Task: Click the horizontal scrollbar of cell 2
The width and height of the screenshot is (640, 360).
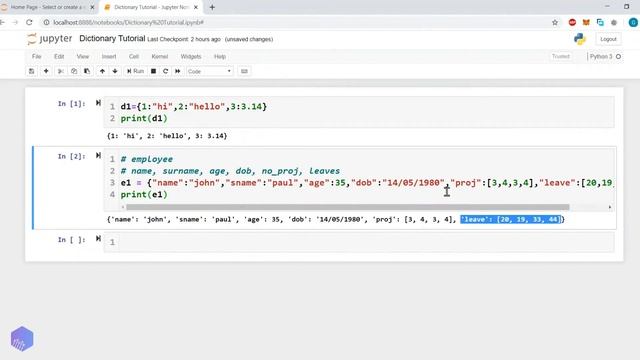Action: (347, 207)
